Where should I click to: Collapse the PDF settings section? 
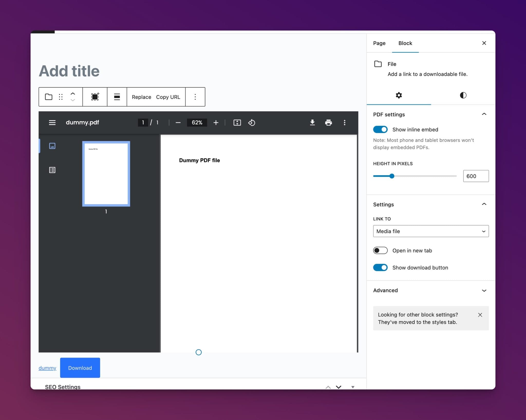click(x=484, y=114)
